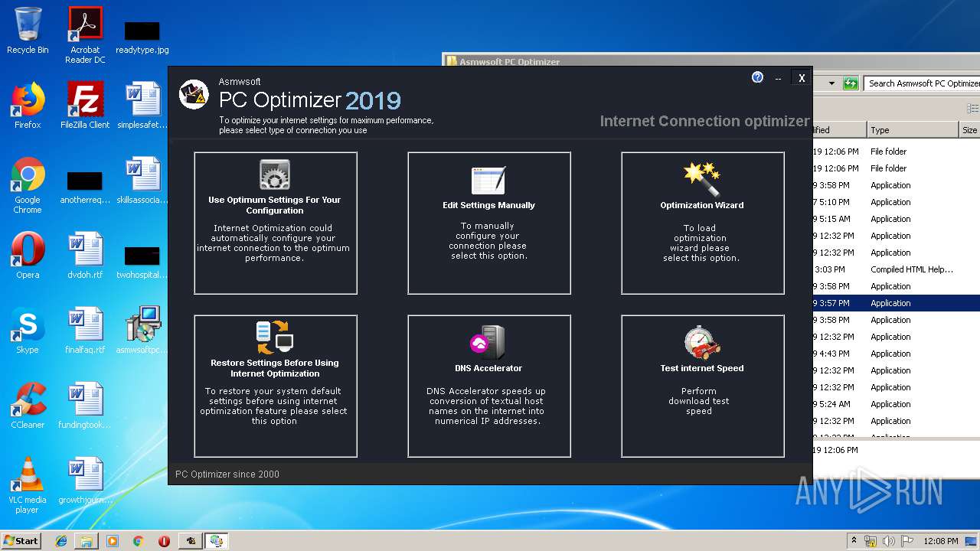Select the asmwsoftpc... installer icon
This screenshot has width=980, height=551.
142,331
